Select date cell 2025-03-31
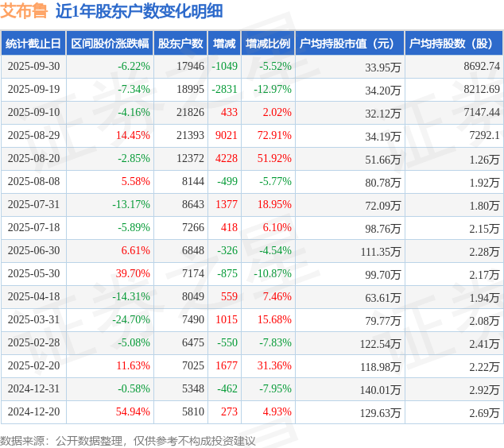The height and width of the screenshot is (448, 504). (33, 319)
